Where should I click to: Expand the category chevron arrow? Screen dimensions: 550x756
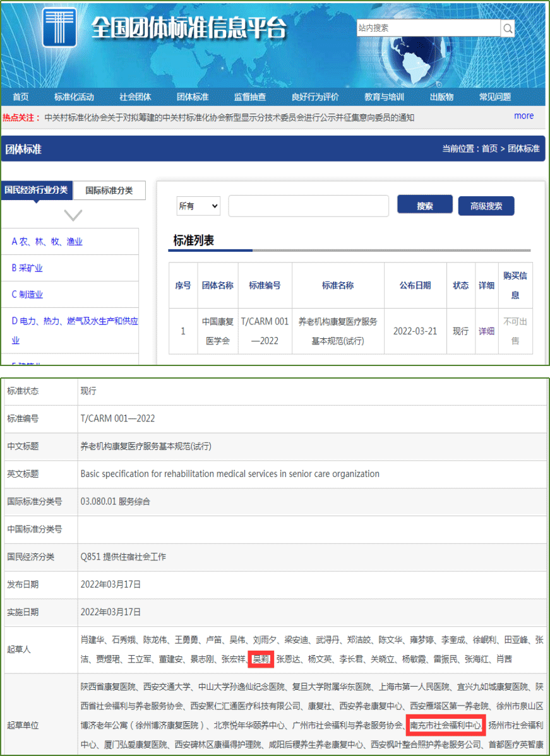click(73, 215)
